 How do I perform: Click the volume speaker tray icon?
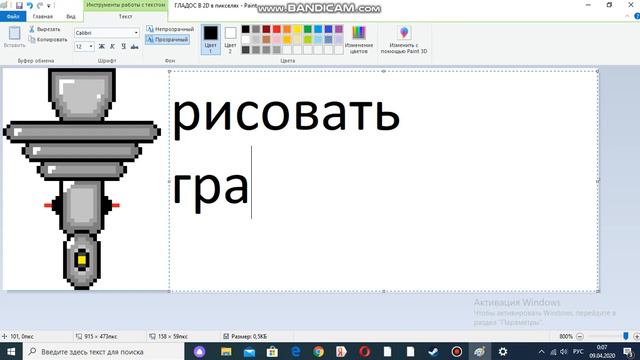pyautogui.click(x=564, y=351)
